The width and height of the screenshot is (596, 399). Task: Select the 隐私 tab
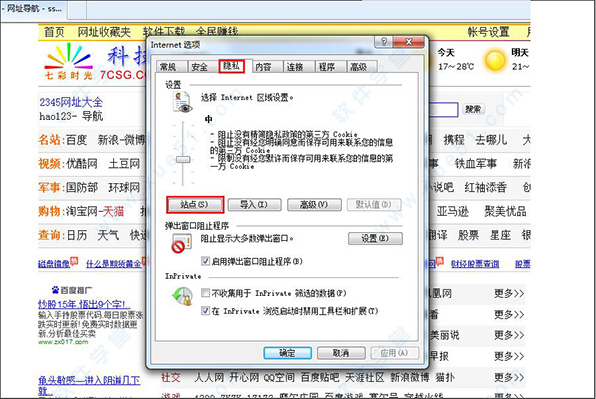click(x=231, y=66)
